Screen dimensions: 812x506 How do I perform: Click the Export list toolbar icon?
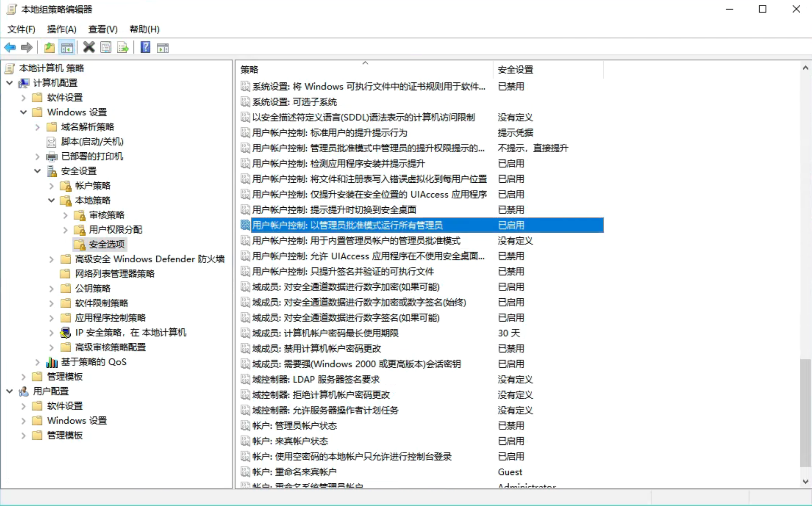pyautogui.click(x=123, y=48)
